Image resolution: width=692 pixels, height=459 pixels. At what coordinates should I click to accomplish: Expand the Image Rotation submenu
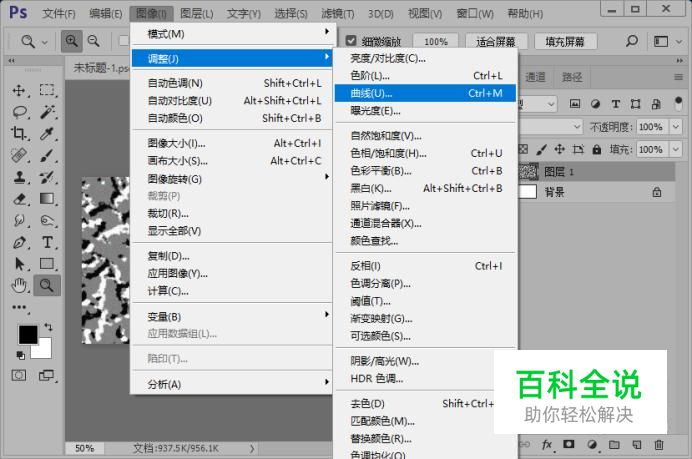coord(233,179)
